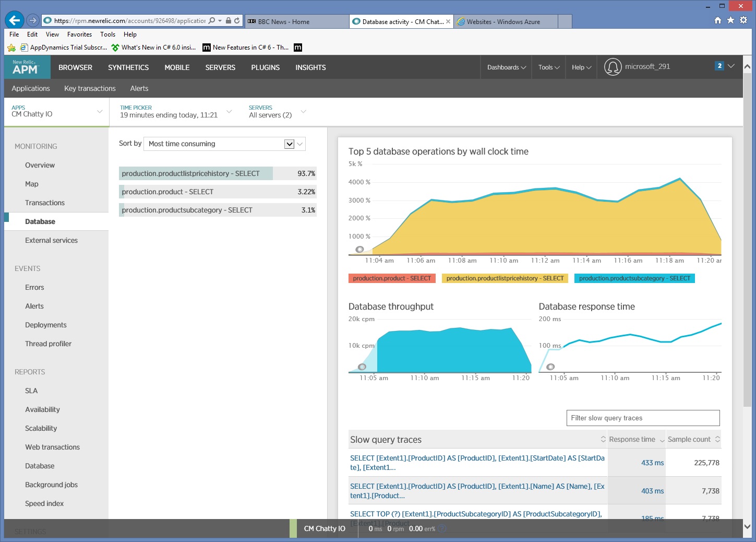This screenshot has height=542, width=756.
Task: Sort slow query traces column ascending/descending
Action: click(603, 439)
